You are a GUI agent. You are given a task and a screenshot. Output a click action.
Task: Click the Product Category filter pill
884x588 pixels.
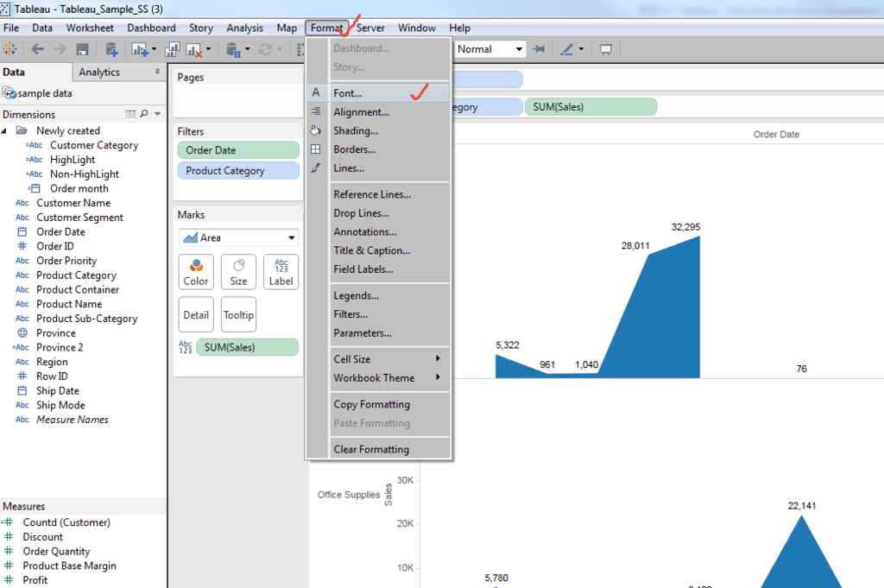click(x=238, y=170)
